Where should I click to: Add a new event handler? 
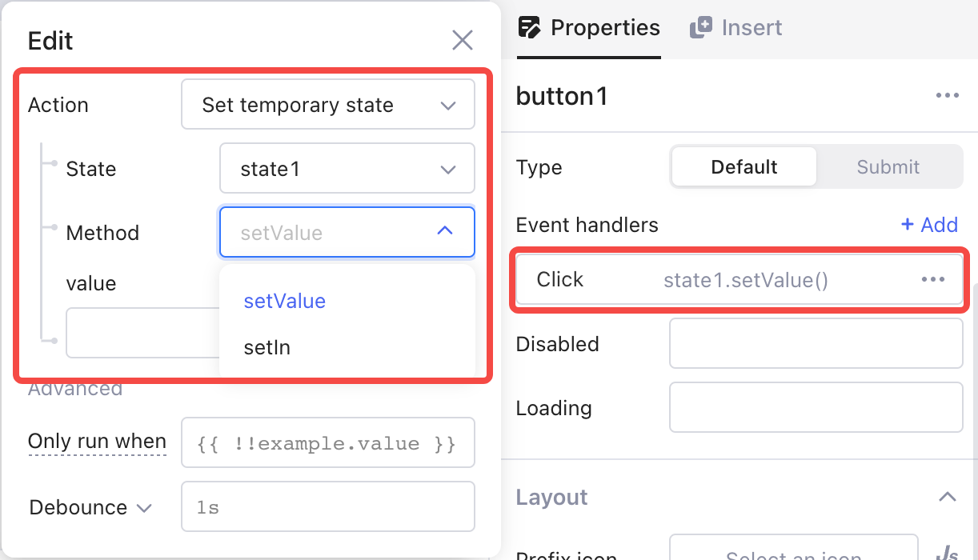pos(929,225)
